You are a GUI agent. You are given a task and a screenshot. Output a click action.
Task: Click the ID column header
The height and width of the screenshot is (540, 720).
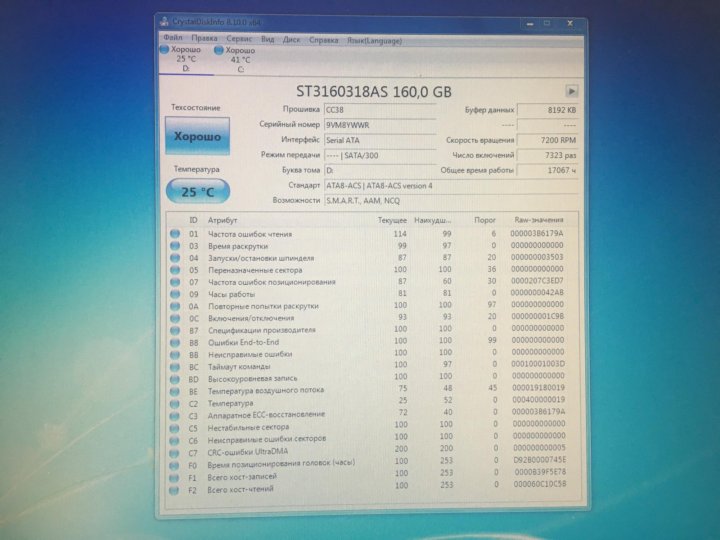point(193,220)
